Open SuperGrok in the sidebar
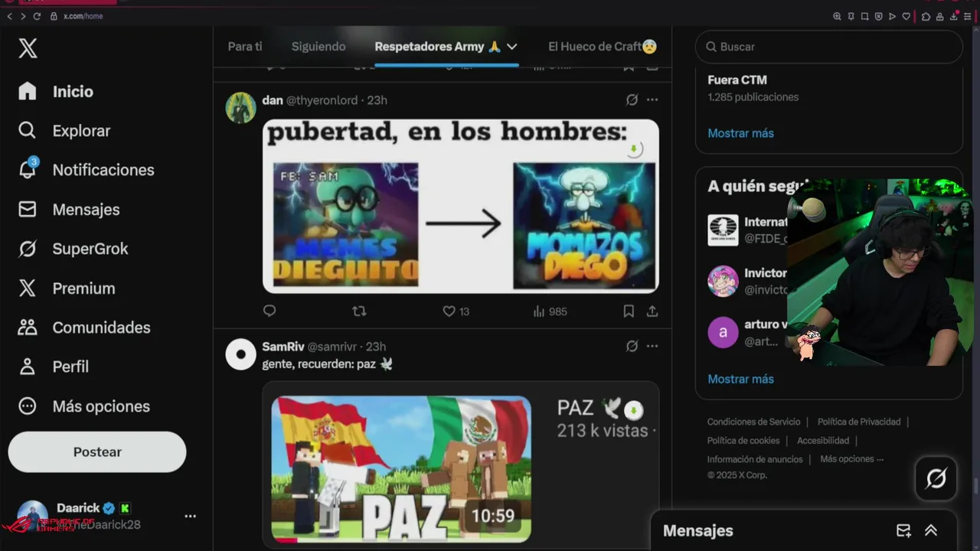 (x=73, y=249)
